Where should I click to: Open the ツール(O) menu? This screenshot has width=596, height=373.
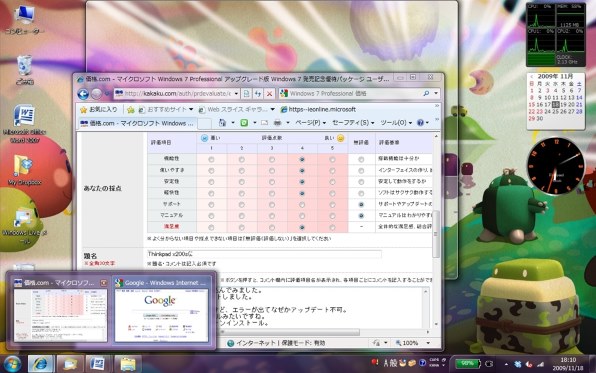pos(396,123)
